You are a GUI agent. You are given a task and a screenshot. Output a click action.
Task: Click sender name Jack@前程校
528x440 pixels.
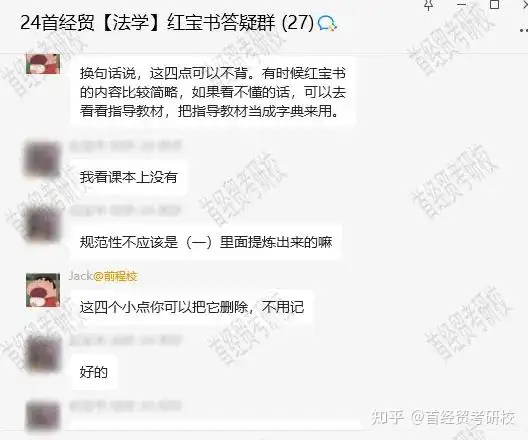tap(103, 276)
